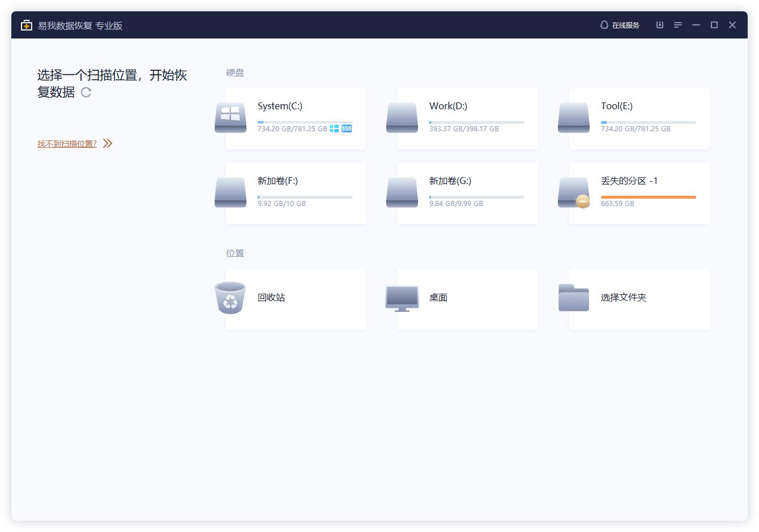Choose the 丢失的分区 -1 card to scan
The image size is (759, 532).
(x=639, y=192)
